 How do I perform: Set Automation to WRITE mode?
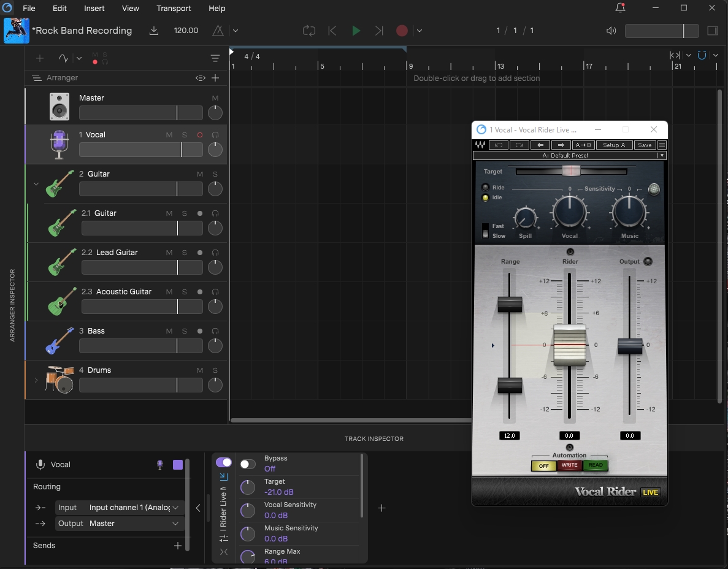pyautogui.click(x=569, y=465)
